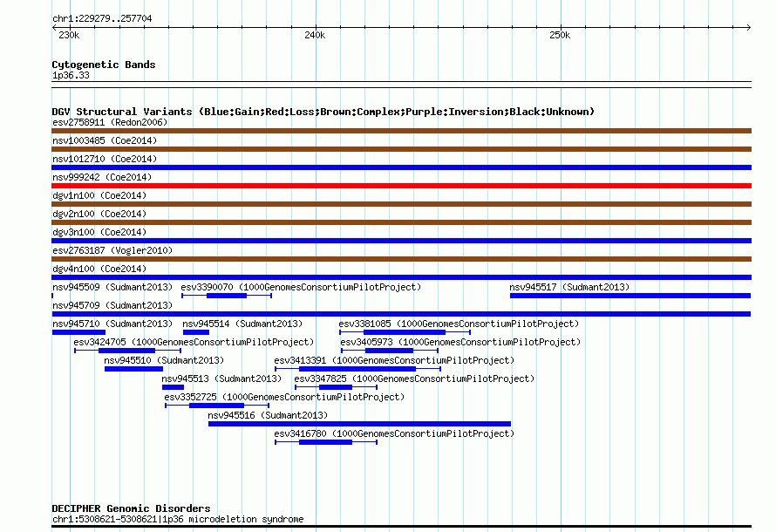Click the blue esv3352725 variant glyph

pos(217,406)
